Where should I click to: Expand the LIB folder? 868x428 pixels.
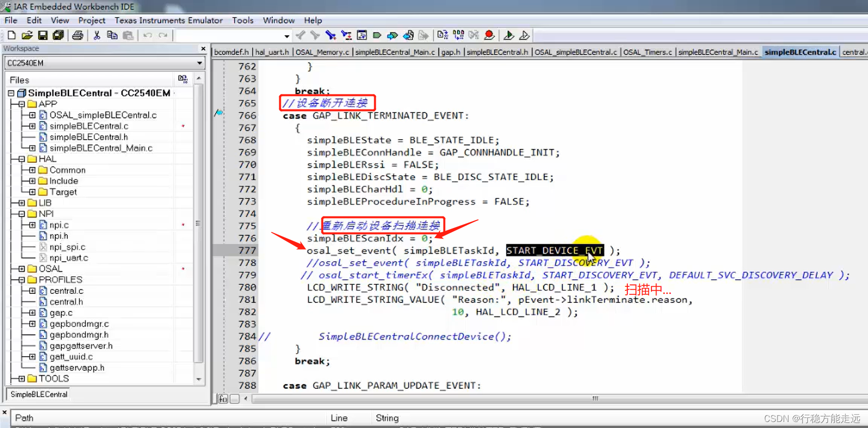(22, 203)
